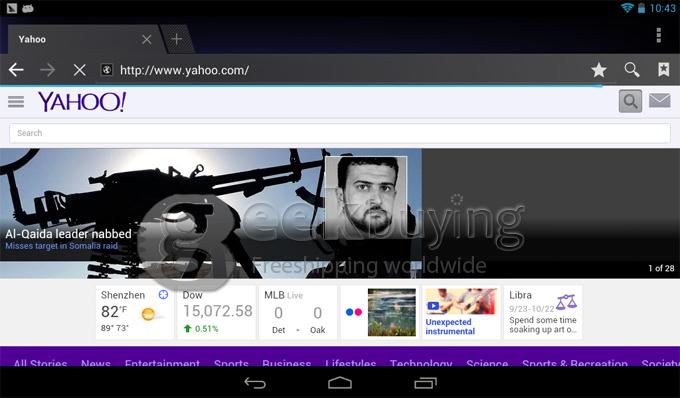
Task: Select the Sports category tab
Action: (x=231, y=363)
